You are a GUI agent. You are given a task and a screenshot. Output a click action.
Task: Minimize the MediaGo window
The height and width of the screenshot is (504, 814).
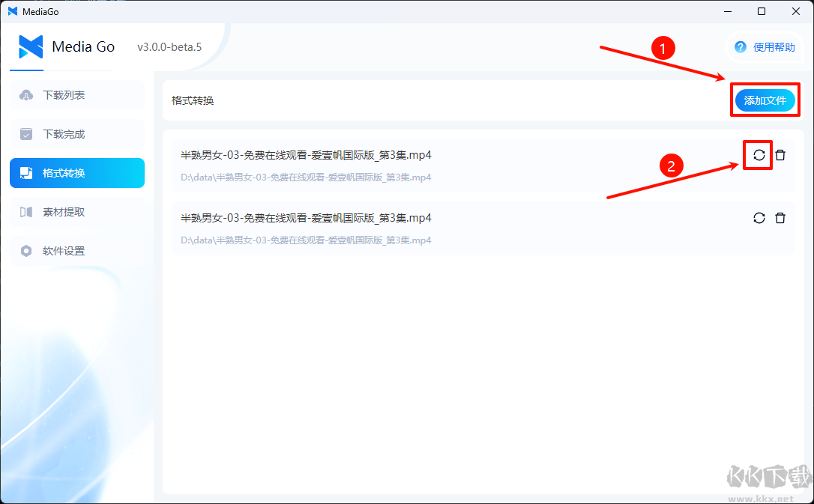[x=727, y=11]
